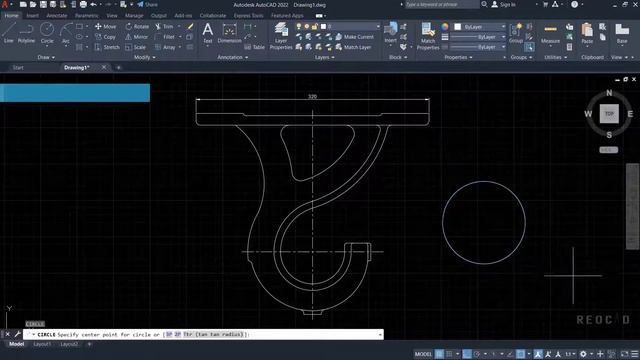Click the Copy tool
Viewport: 640px width, 360px height.
105,37
